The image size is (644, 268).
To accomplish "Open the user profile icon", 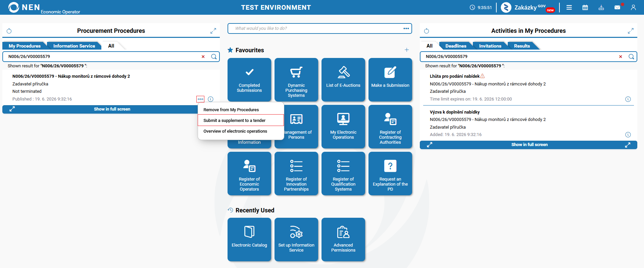I will 633,7.
